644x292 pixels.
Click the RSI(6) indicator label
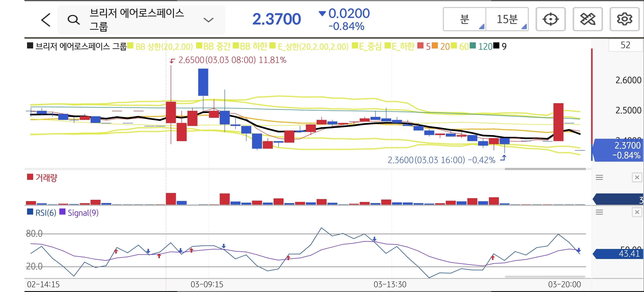click(x=46, y=213)
